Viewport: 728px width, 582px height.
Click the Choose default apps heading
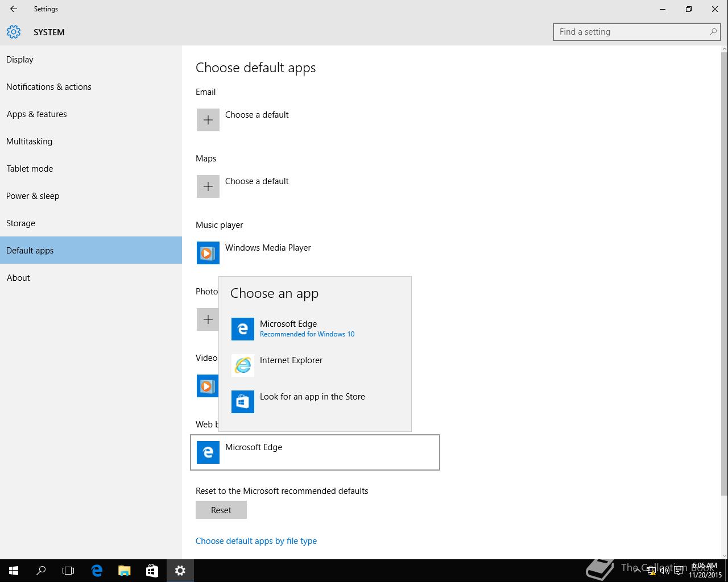255,68
